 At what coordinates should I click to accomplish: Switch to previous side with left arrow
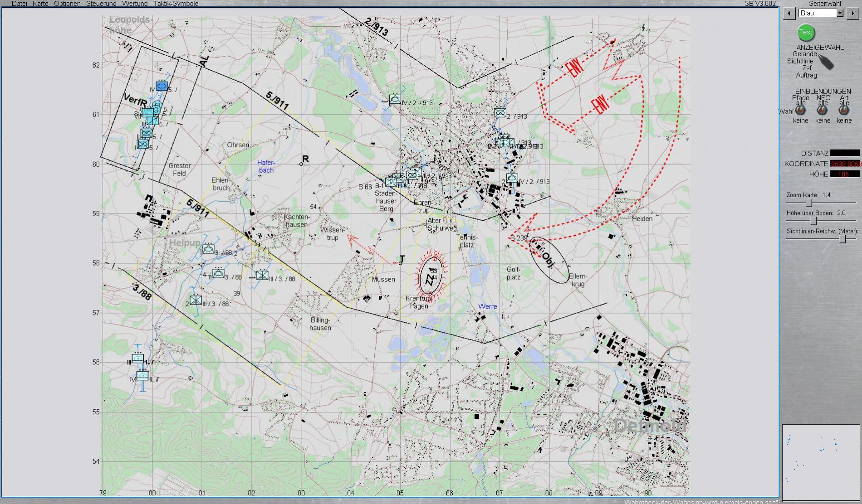(789, 13)
